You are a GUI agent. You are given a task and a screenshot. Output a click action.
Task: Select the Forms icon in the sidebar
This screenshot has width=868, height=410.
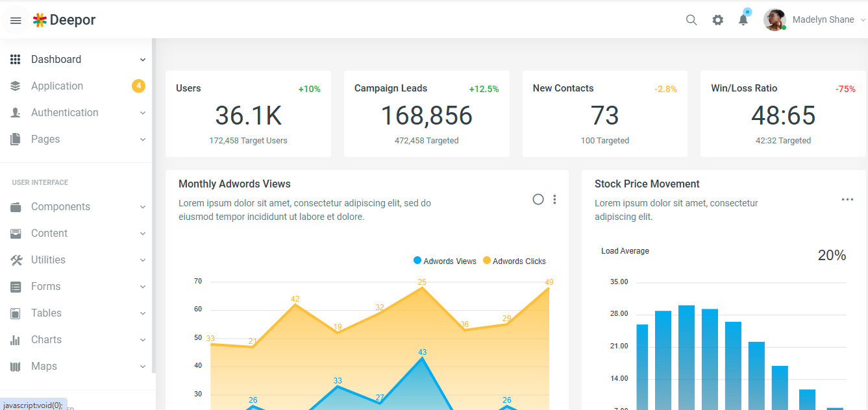click(16, 286)
